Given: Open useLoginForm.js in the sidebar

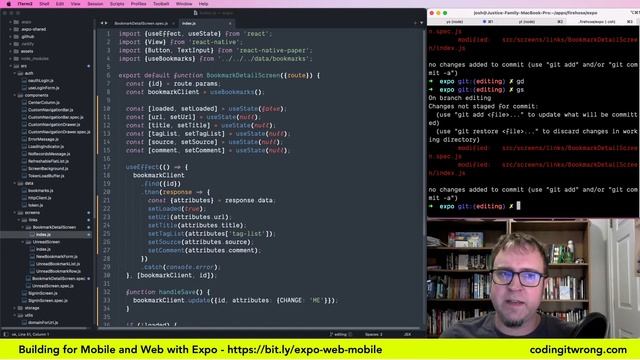Looking at the screenshot, I should (44, 88).
